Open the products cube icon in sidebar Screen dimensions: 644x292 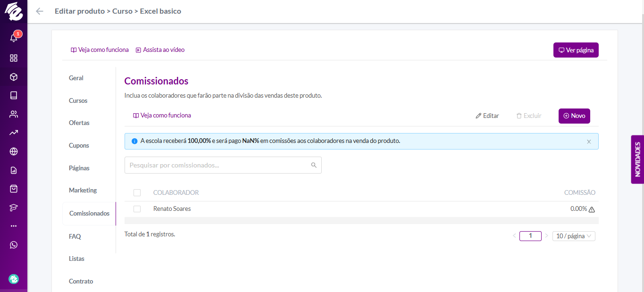tap(14, 76)
